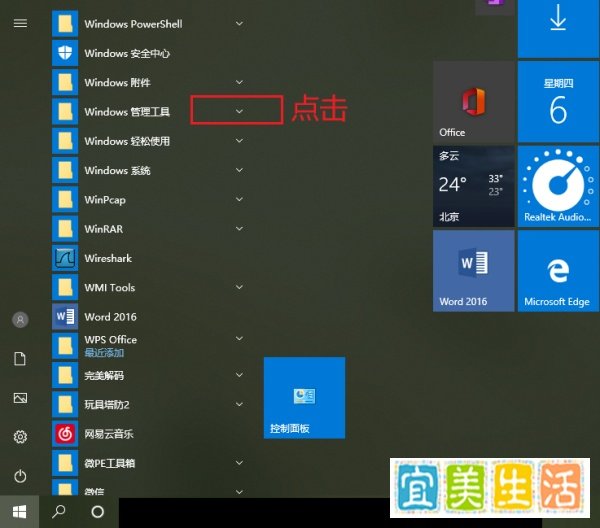Expand the WinRAR chevron
Viewport: 600px width, 528px height.
tap(239, 228)
